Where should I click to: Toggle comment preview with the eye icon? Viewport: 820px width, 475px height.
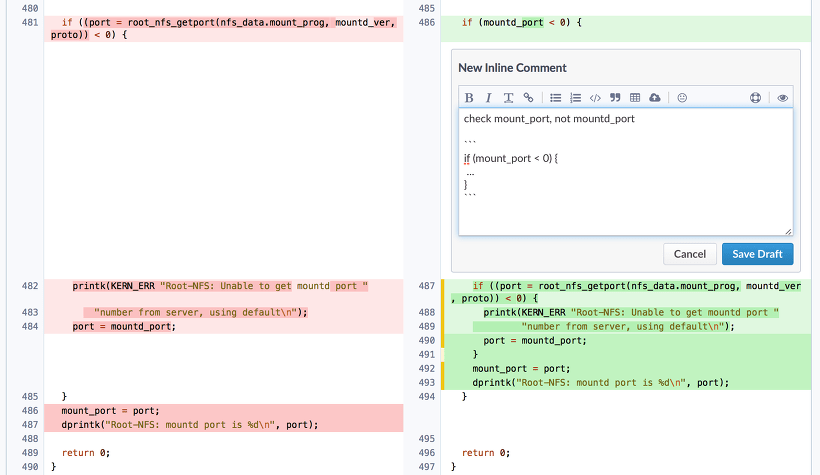tap(782, 98)
